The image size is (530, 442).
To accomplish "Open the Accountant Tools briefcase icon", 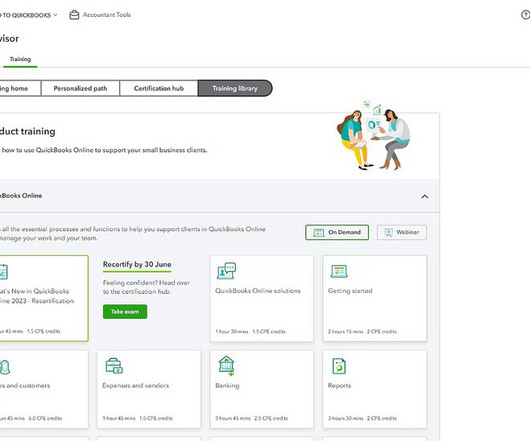I will pyautogui.click(x=74, y=15).
